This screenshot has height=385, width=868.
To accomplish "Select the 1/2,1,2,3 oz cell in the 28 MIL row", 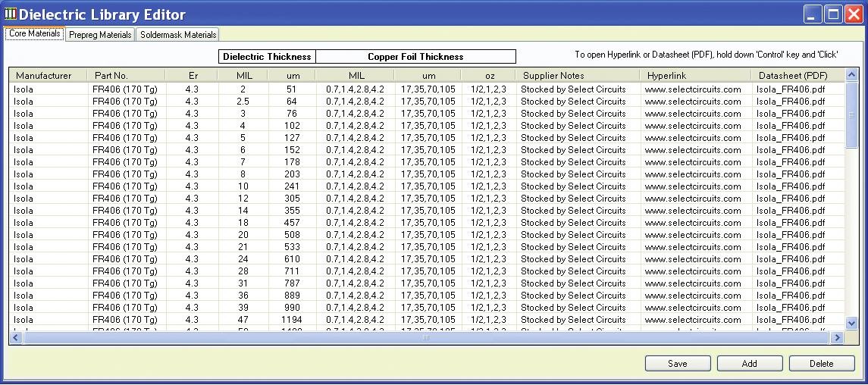I will coord(489,271).
